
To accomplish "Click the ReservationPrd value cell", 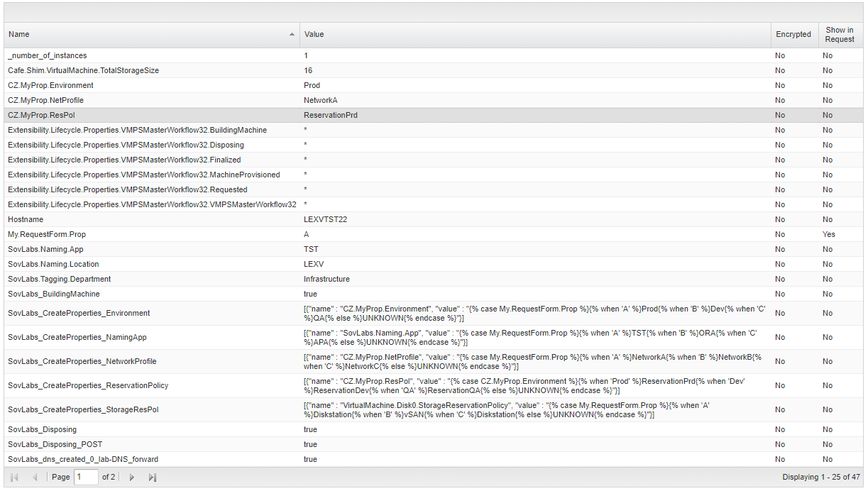I will [331, 115].
